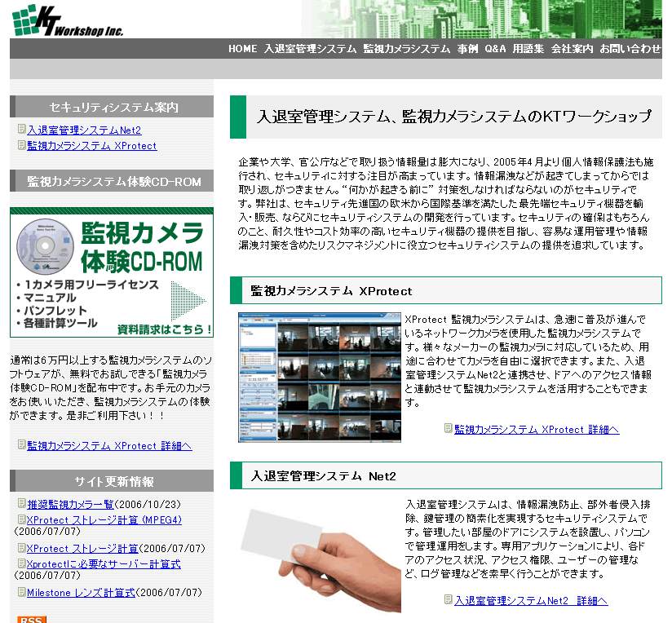Click document icon beside 入退室管理システムNet2 sidebar link
The height and width of the screenshot is (623, 672).
pos(21,130)
